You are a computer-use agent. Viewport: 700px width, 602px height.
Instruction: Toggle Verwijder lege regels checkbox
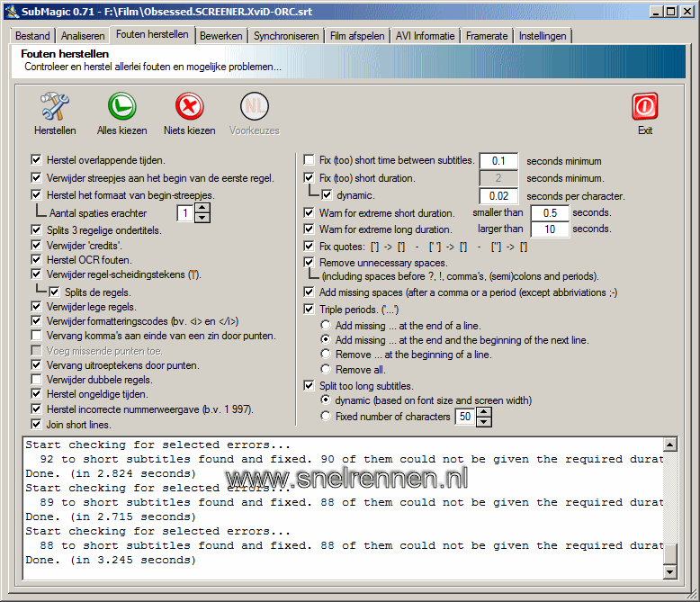tap(36, 306)
